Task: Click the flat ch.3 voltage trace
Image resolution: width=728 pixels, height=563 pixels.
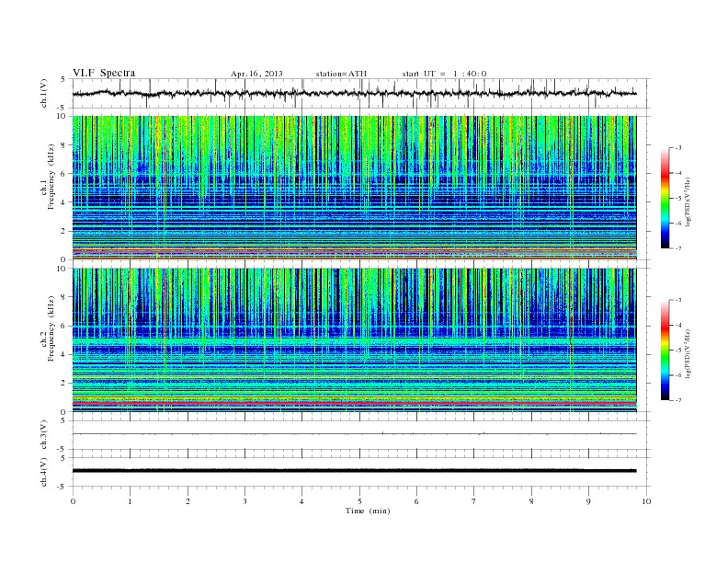Action: (x=354, y=434)
